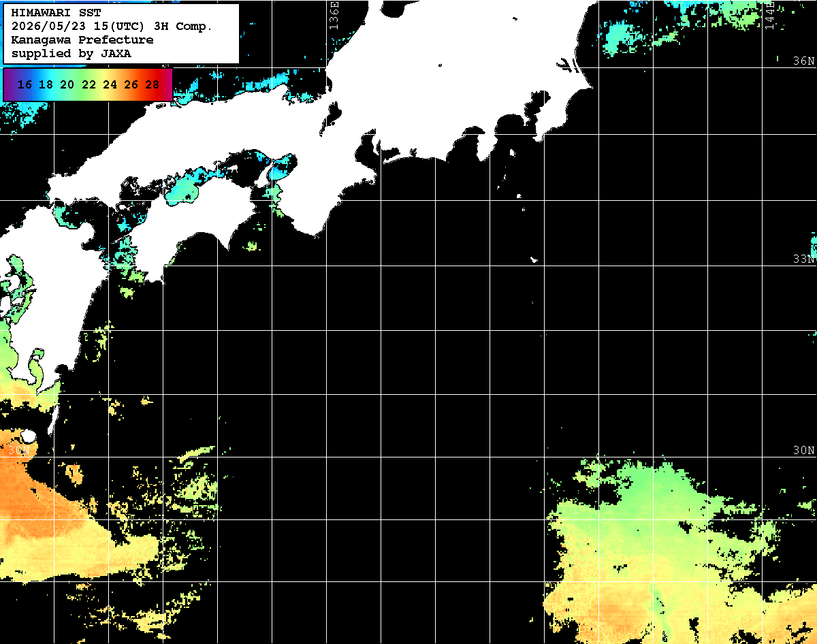Click the 33N latitude label

[x=803, y=259]
